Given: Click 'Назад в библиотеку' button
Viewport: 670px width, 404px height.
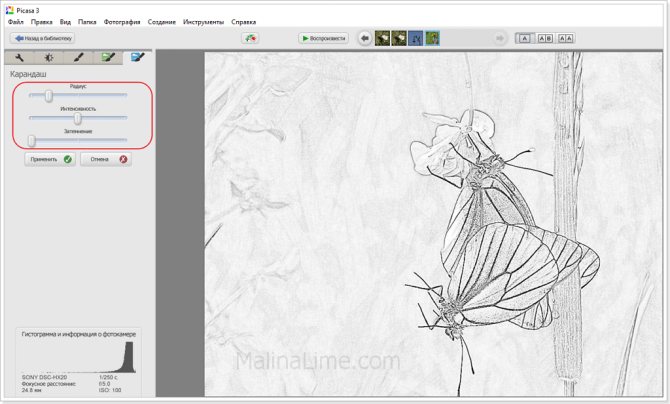Looking at the screenshot, I should (x=42, y=38).
